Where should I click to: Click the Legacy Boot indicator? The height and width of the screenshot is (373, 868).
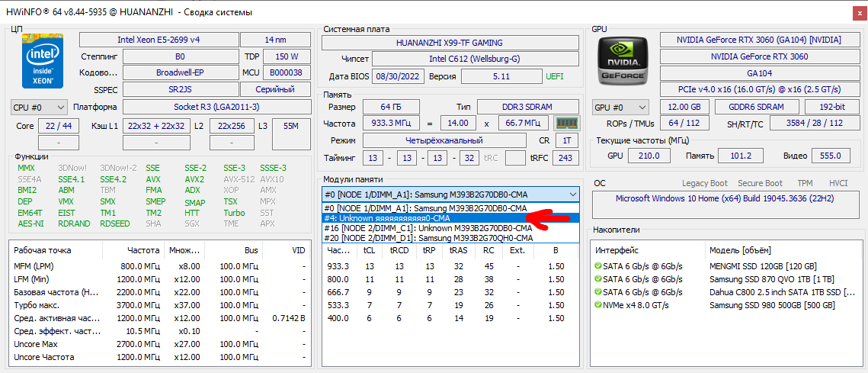[x=705, y=183]
